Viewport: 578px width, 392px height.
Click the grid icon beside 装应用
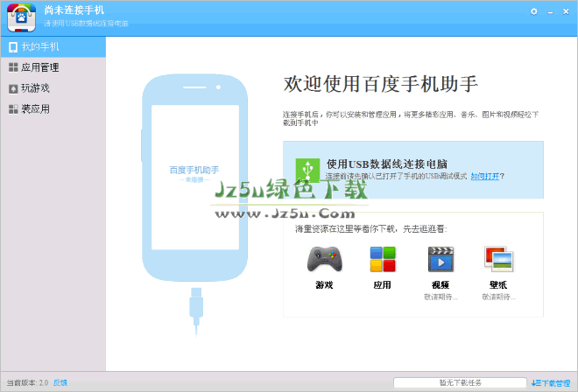[x=13, y=109]
